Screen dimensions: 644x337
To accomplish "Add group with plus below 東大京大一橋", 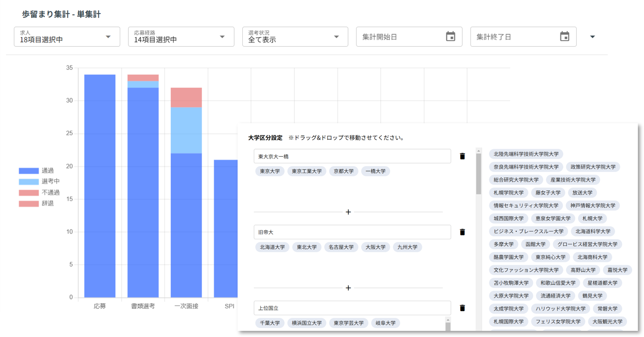I will point(348,212).
